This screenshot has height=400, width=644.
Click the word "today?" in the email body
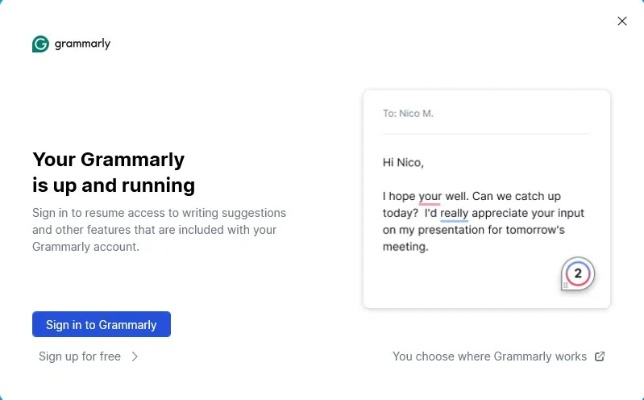coord(401,213)
